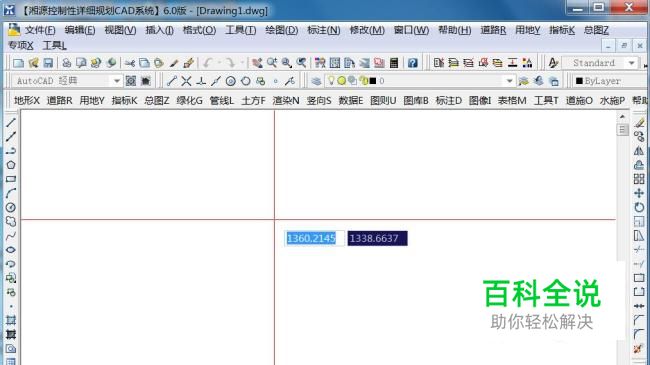
Task: Click the black ByLayer color square
Action: tap(579, 81)
